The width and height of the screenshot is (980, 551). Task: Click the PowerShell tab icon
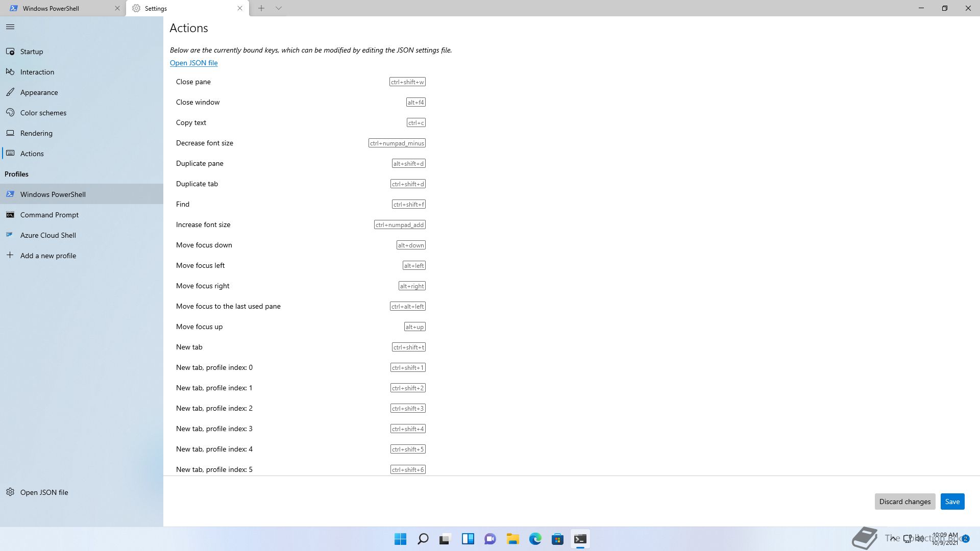point(14,8)
